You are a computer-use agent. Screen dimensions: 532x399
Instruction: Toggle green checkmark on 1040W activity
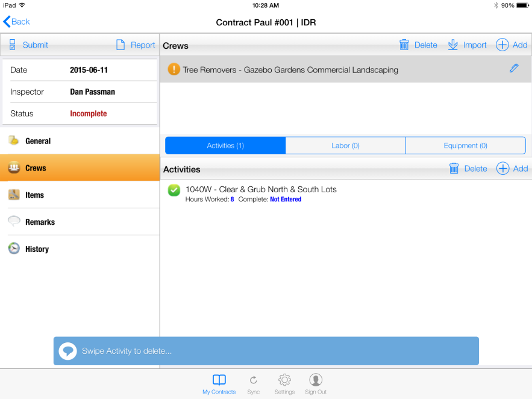(x=174, y=190)
